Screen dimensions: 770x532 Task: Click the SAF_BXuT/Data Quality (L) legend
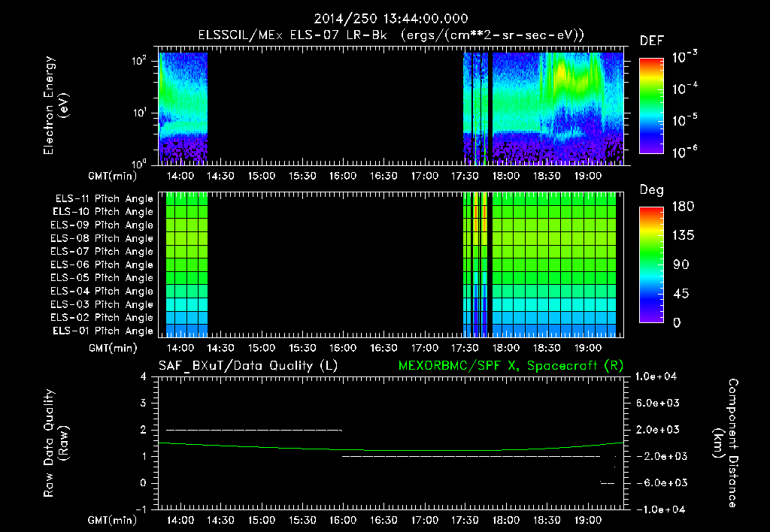point(248,366)
